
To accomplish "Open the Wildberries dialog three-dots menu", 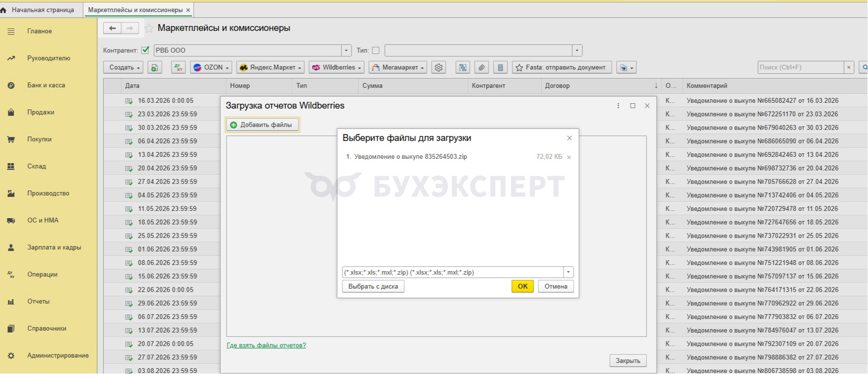I will [618, 106].
